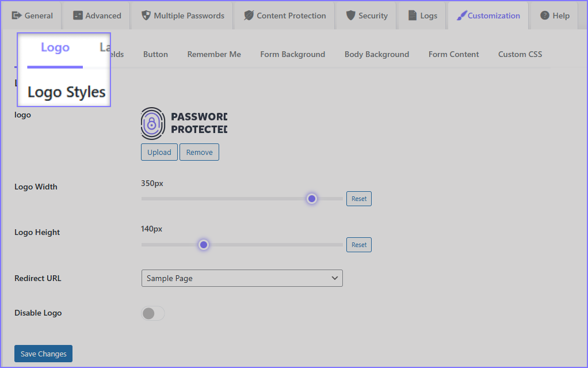Switch to the Advanced tab
Image resolution: width=588 pixels, height=368 pixels.
point(97,16)
